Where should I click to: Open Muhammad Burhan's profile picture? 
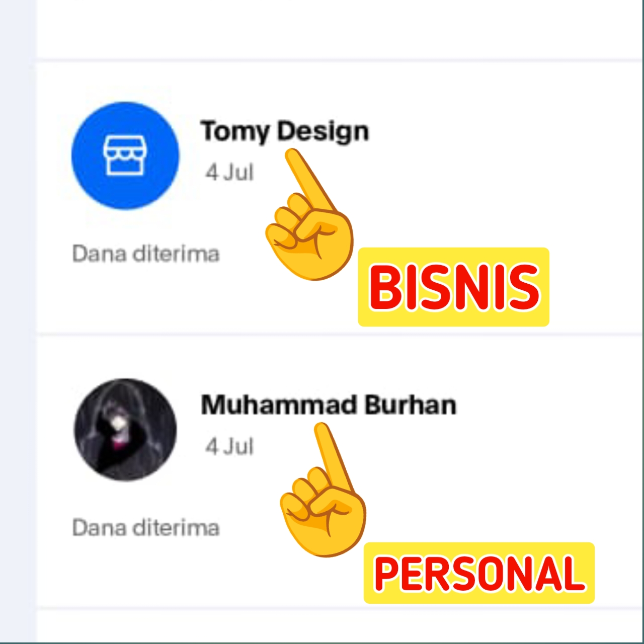pos(125,430)
